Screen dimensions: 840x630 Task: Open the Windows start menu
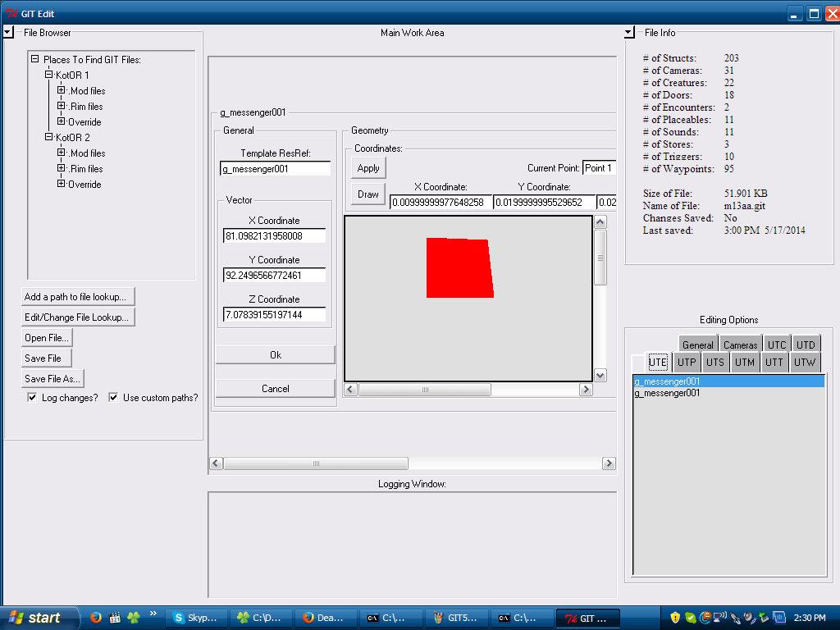point(39,618)
